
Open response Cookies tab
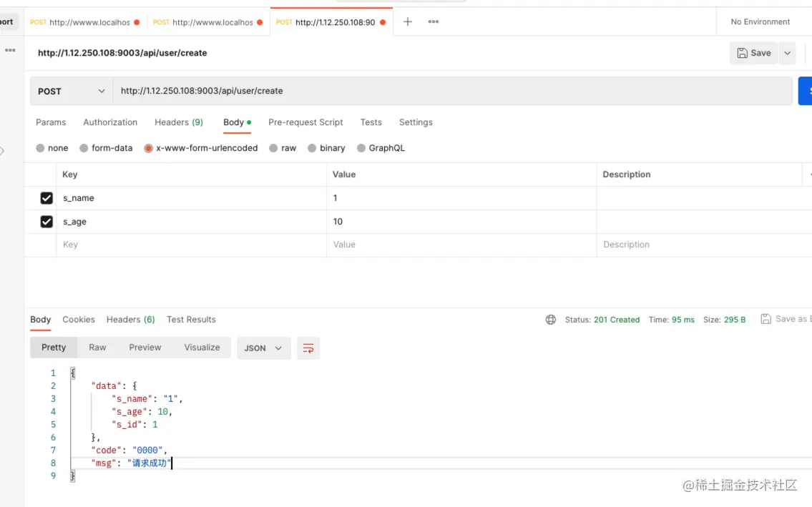tap(79, 320)
